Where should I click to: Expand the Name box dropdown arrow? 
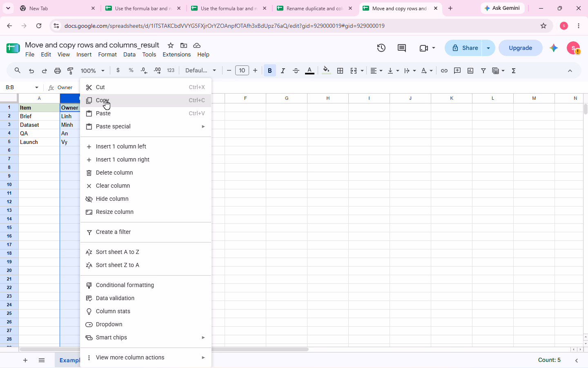(37, 88)
